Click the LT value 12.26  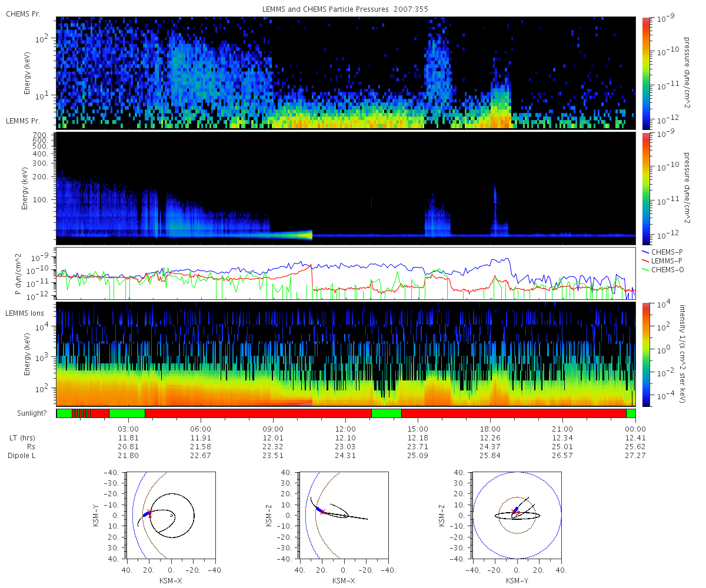(x=490, y=438)
